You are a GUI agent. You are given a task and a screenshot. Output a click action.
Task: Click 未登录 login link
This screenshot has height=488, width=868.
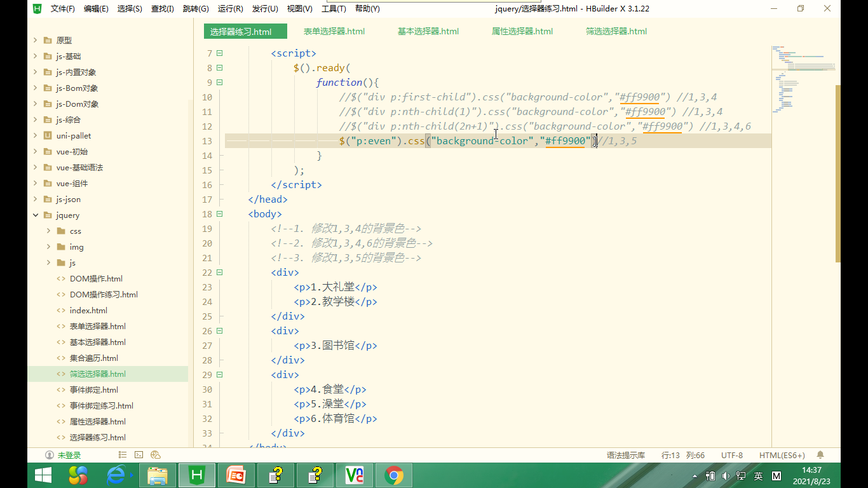69,455
